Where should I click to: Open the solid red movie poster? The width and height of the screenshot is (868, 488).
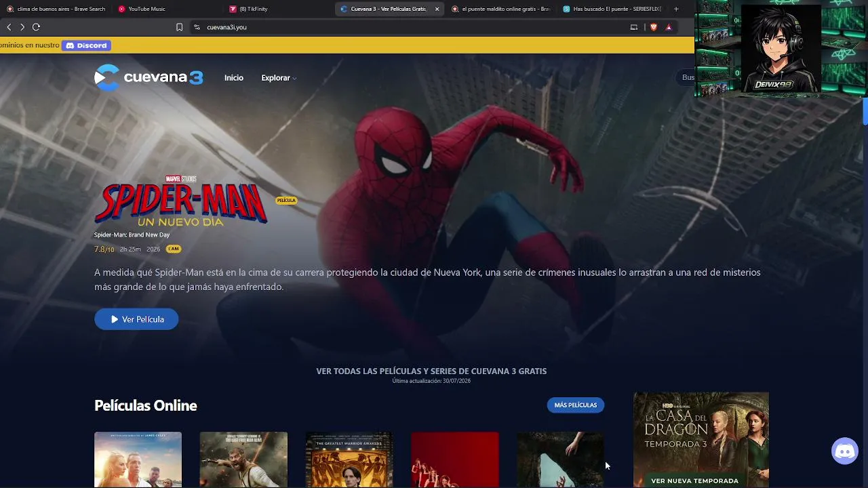pos(455,460)
